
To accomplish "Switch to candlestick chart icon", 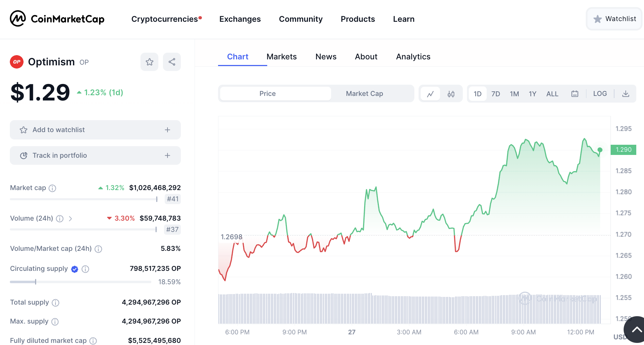I will [x=451, y=94].
